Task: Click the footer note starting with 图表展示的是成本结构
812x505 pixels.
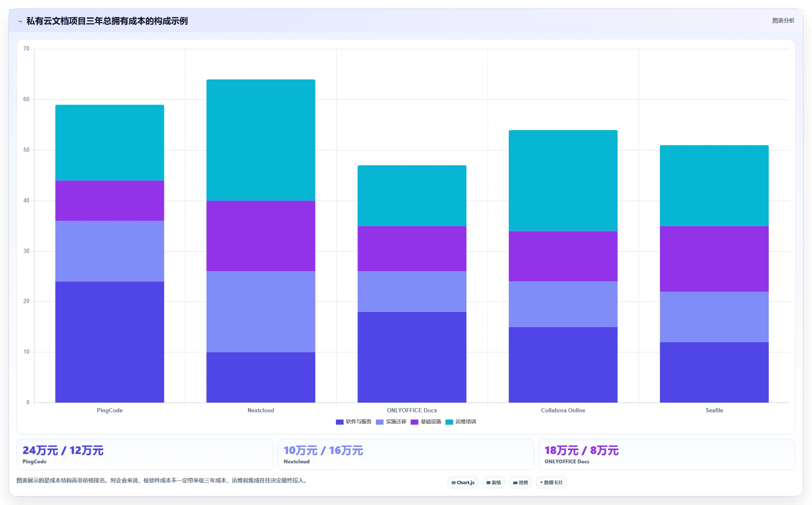Action: pos(162,481)
